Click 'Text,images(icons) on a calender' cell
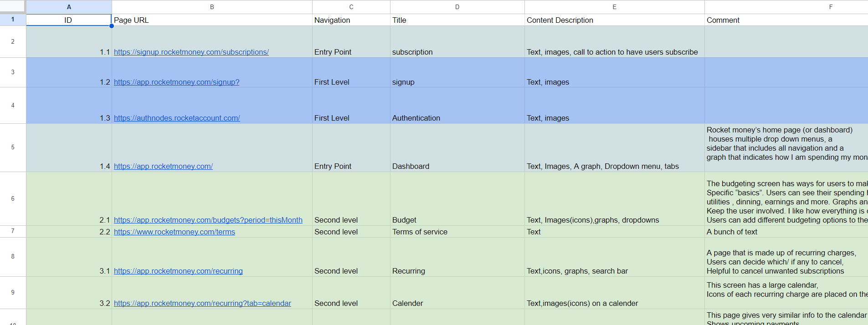 point(615,293)
